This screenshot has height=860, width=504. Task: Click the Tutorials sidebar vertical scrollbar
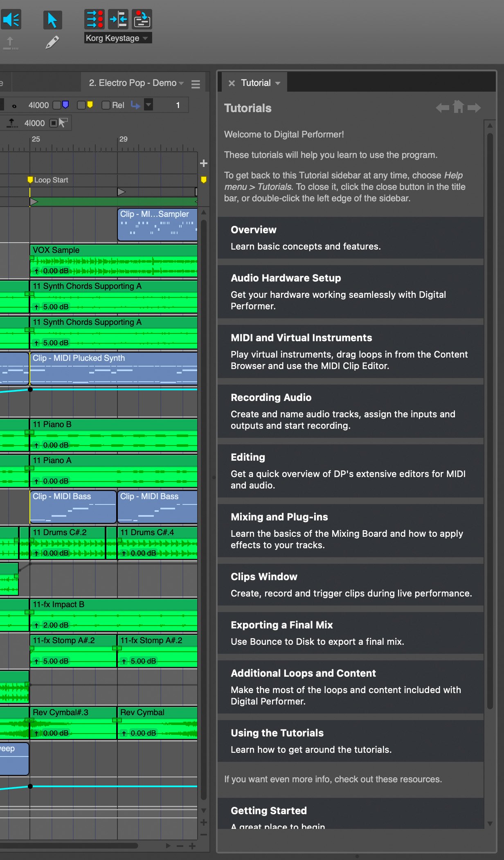pos(490,420)
